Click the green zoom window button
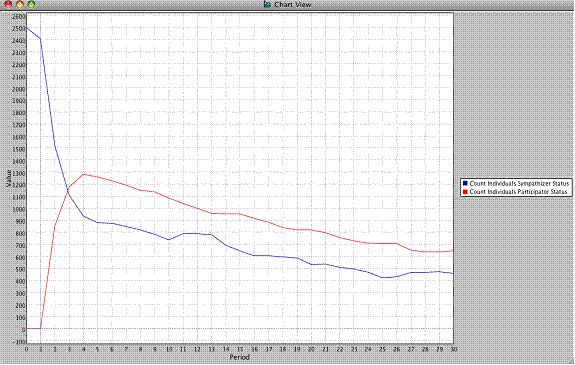 32,4
